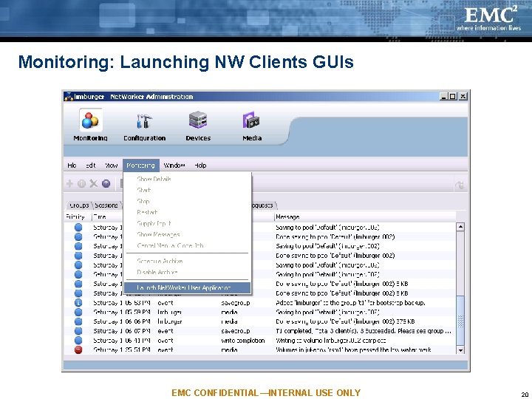Open the File menu
The image size is (532, 399).
coord(72,166)
